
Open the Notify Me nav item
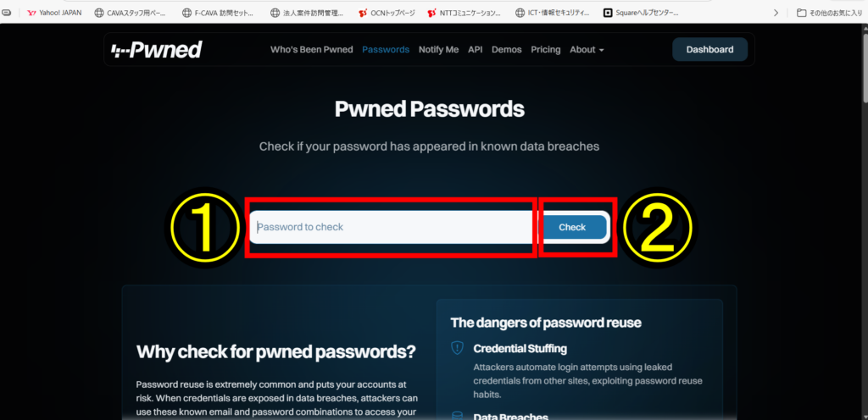[438, 50]
